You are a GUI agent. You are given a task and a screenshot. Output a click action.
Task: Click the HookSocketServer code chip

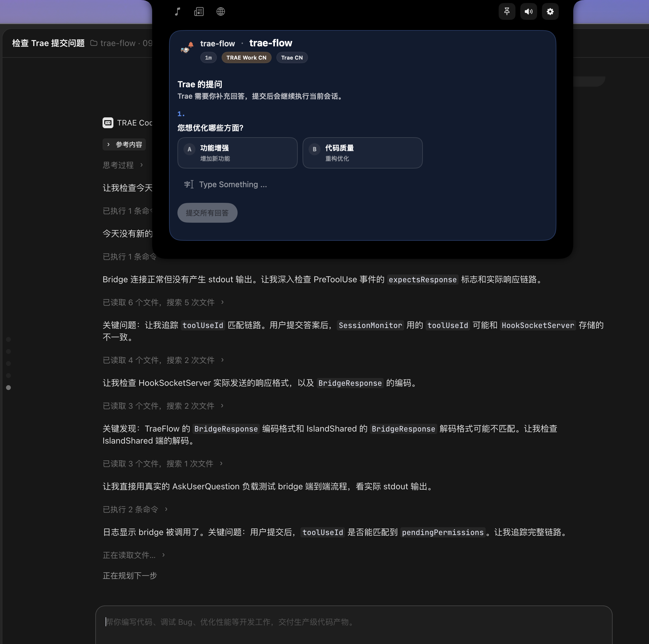(538, 325)
